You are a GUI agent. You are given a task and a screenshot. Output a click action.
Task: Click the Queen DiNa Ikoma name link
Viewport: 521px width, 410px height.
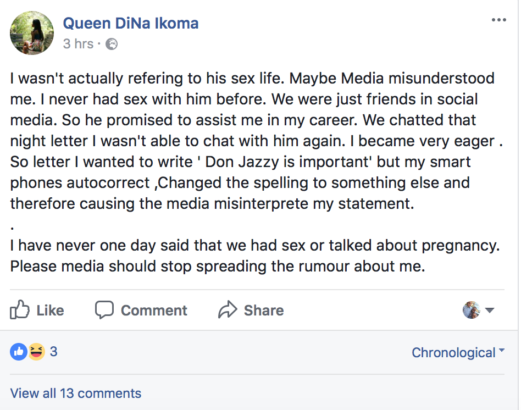(x=131, y=23)
